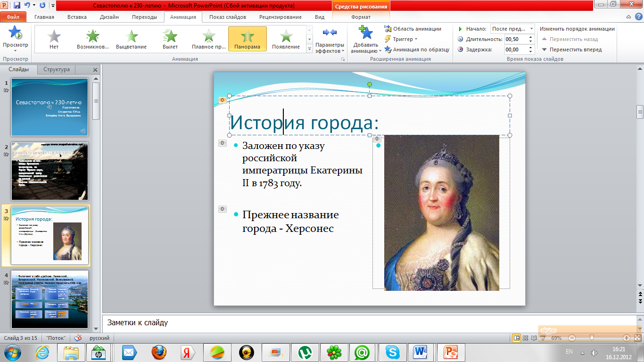This screenshot has width=644, height=362.
Task: Toggle the Область анимации pane
Action: [413, 29]
